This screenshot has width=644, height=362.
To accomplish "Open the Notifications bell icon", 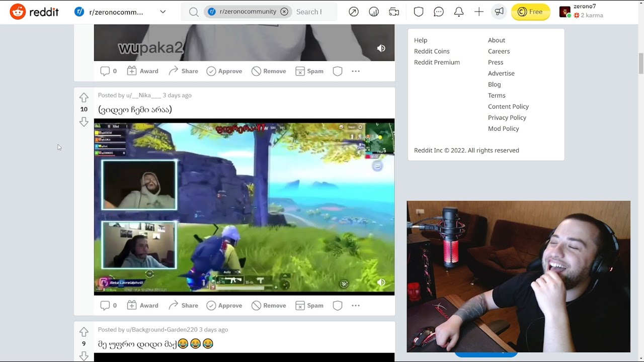I will pyautogui.click(x=459, y=12).
